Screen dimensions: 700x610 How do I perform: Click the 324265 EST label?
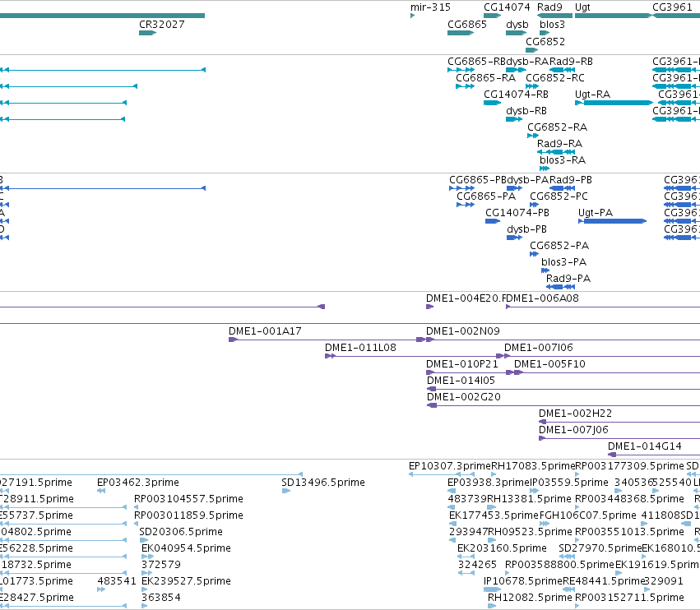477,565
